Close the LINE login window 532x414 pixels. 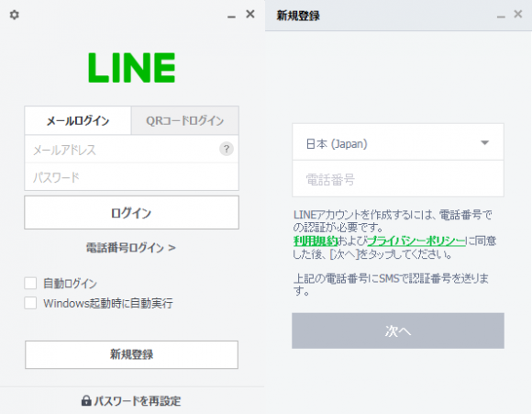(250, 15)
